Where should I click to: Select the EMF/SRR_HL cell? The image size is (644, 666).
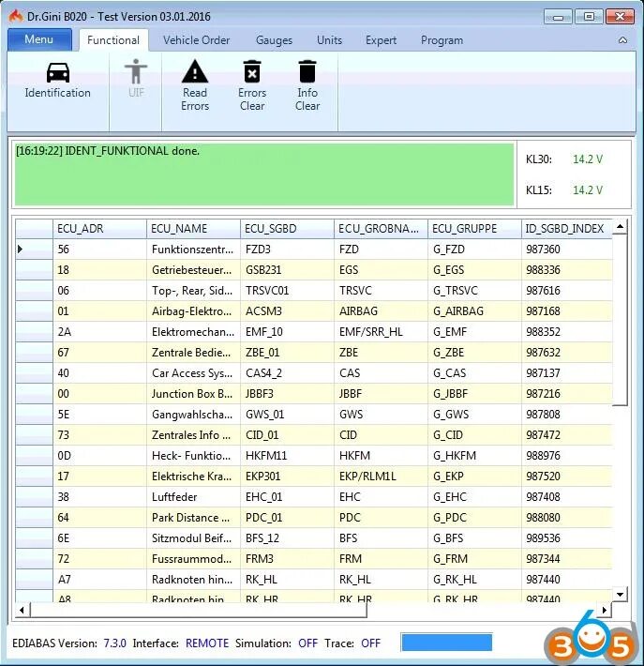[382, 332]
